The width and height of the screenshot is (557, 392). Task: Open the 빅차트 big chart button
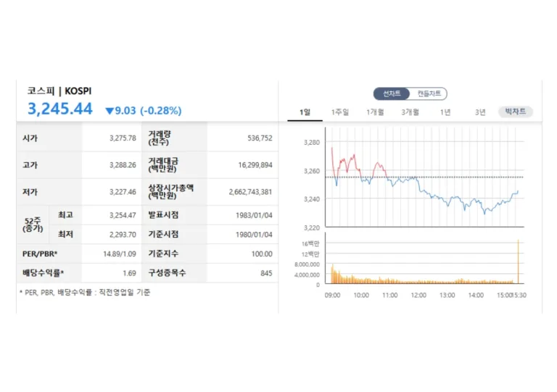[x=516, y=112]
